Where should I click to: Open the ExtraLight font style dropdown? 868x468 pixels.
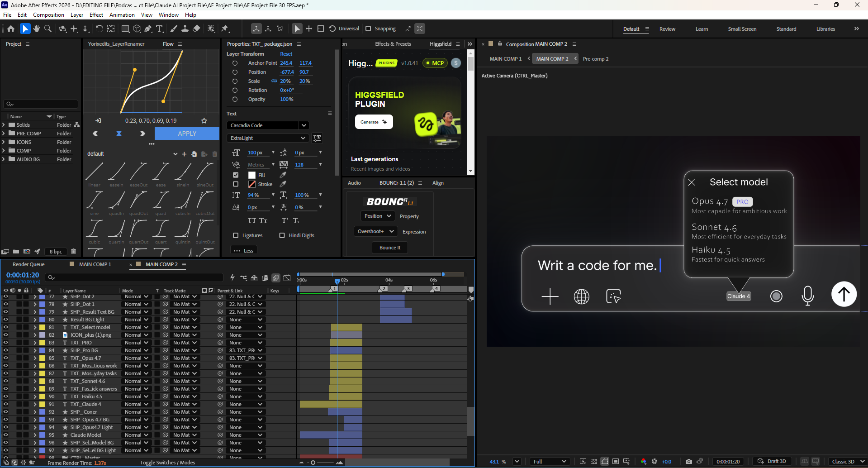267,138
